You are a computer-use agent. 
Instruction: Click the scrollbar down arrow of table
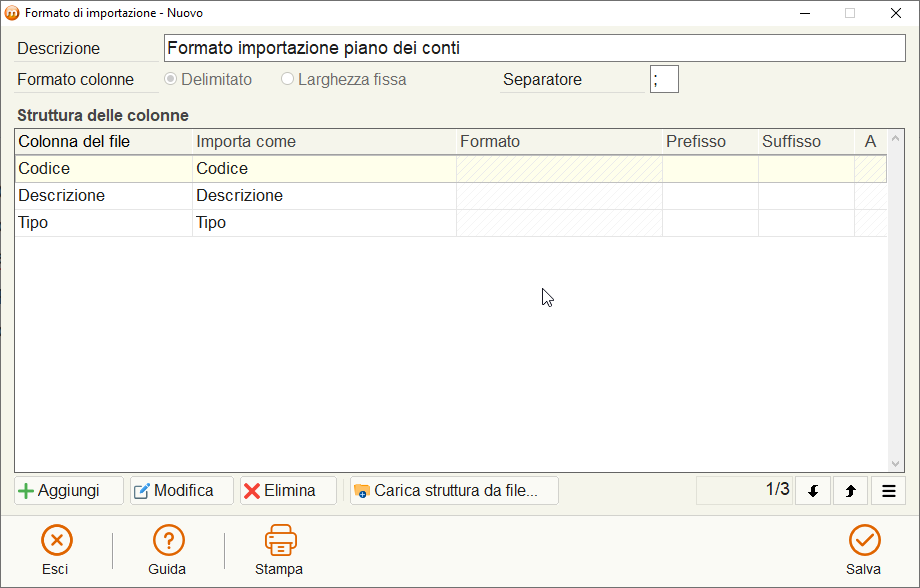point(895,464)
